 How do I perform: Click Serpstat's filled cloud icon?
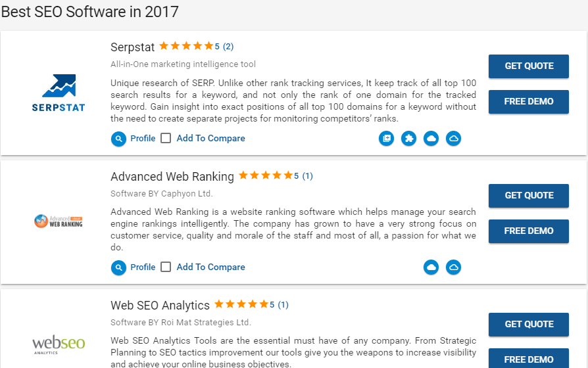coord(431,139)
